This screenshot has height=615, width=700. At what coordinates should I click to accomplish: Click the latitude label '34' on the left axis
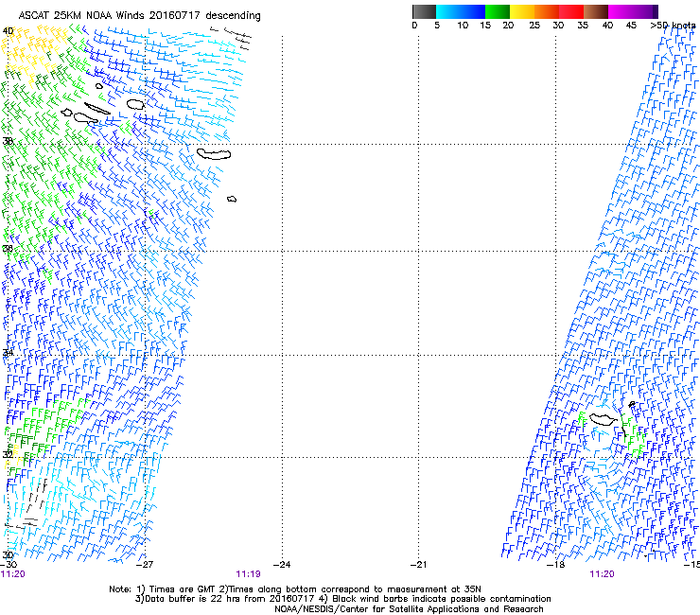point(8,352)
